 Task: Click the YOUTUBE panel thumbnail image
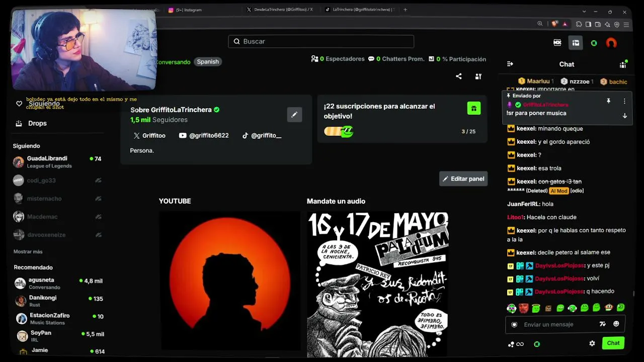tap(230, 281)
